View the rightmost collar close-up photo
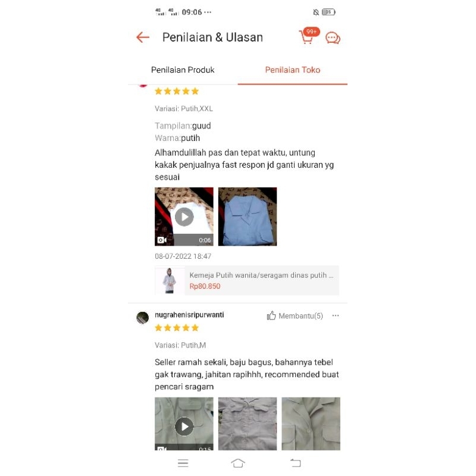476x476 pixels. pos(311,424)
